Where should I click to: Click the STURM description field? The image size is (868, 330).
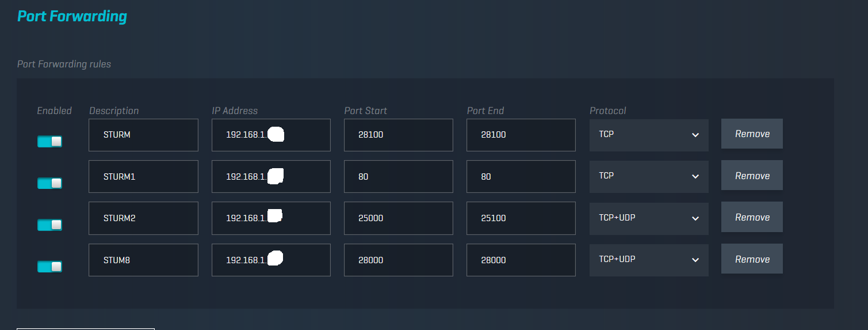143,135
